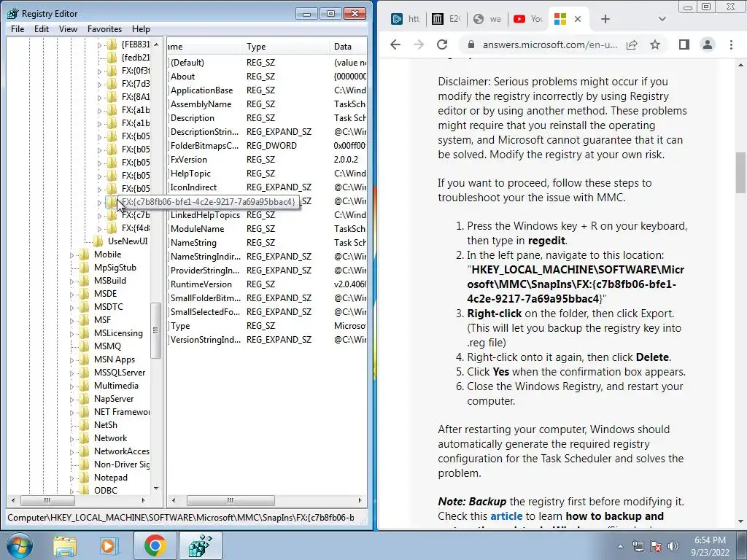Open the 'article' link on backup
Image resolution: width=747 pixels, height=560 pixels.
[x=506, y=516]
